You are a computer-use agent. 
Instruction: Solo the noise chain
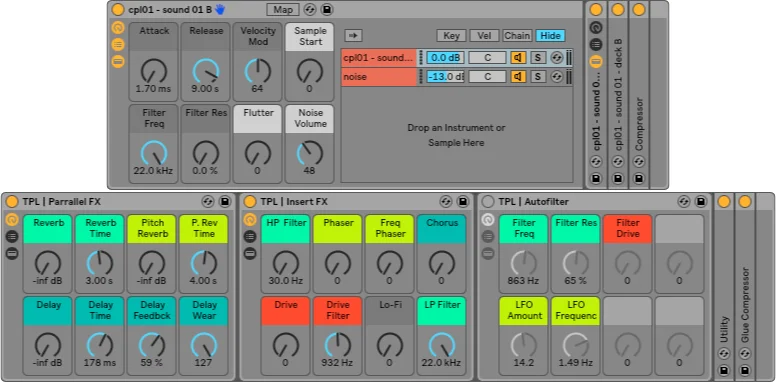[x=538, y=77]
